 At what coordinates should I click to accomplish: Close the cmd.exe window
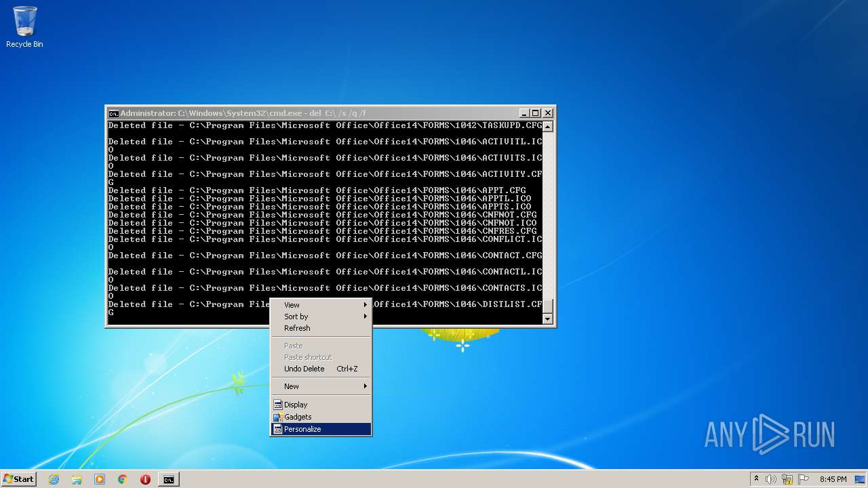click(x=548, y=113)
